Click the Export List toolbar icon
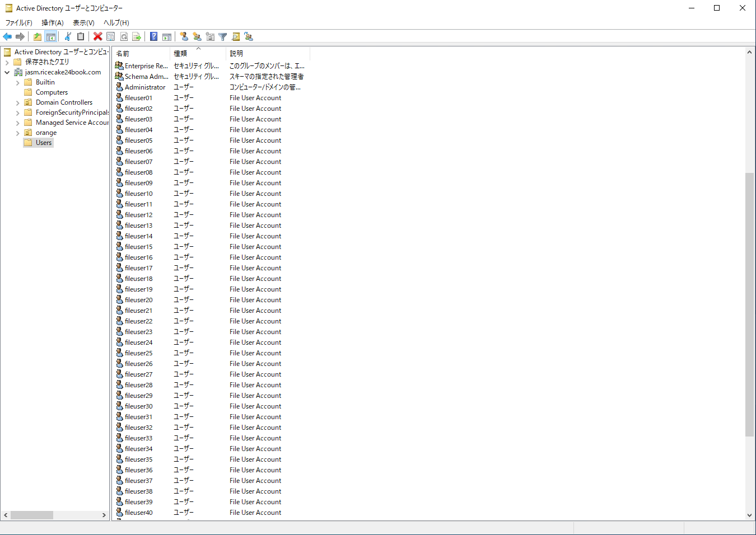The width and height of the screenshot is (756, 535). pos(137,37)
